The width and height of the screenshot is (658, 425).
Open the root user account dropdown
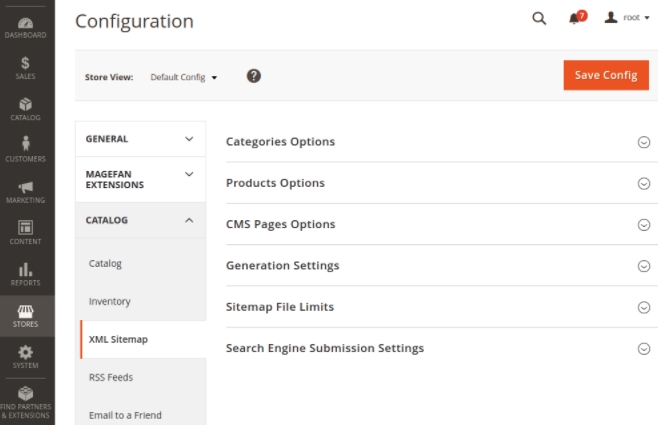click(627, 18)
